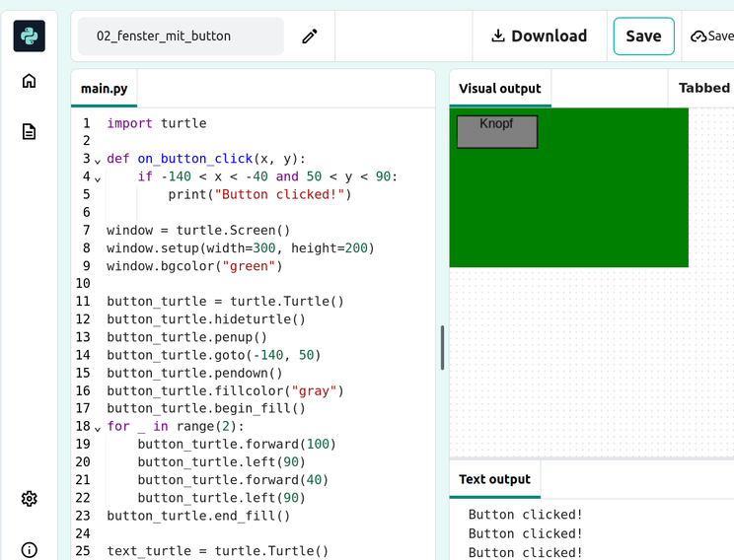Click the line button_turtle.pendown()
This screenshot has width=734, height=560.
(x=194, y=373)
